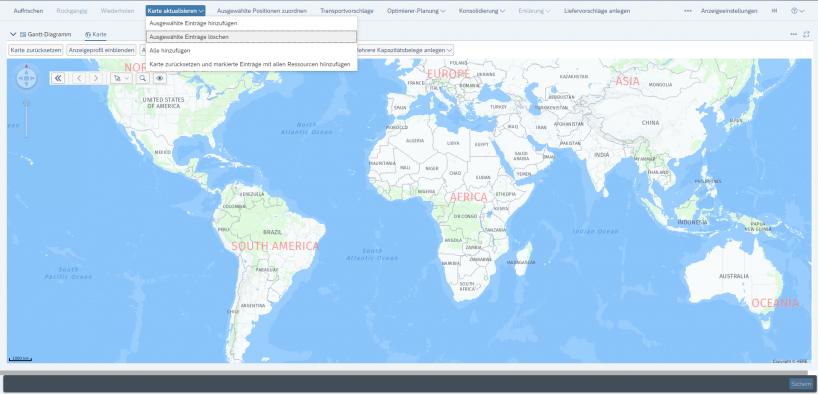Click the navigation compass control on the map
The width and height of the screenshot is (818, 394).
(x=26, y=78)
